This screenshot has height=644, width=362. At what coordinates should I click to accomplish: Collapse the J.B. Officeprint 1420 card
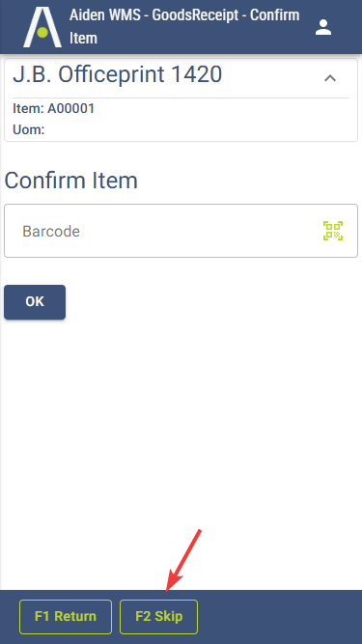pos(330,78)
